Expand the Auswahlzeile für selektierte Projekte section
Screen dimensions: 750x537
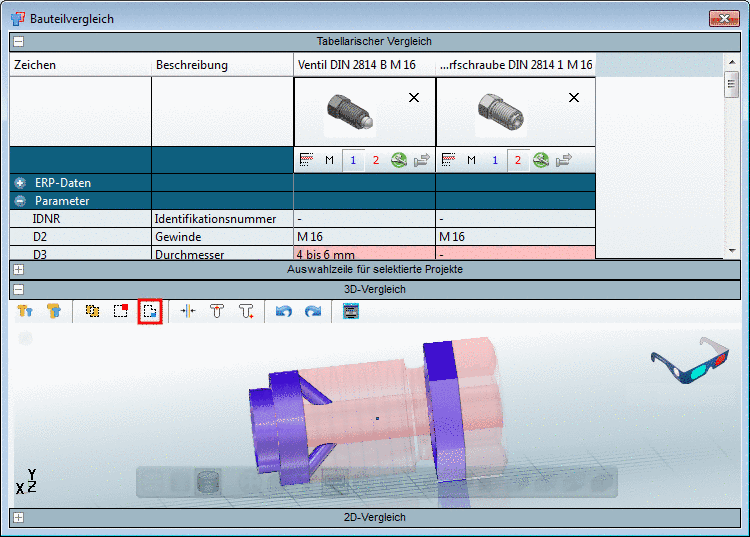(x=19, y=270)
